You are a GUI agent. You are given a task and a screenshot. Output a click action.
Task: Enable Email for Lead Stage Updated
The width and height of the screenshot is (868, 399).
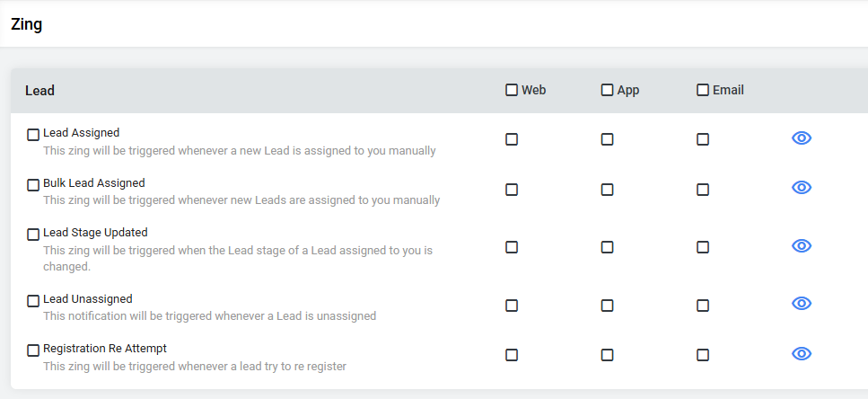click(703, 246)
